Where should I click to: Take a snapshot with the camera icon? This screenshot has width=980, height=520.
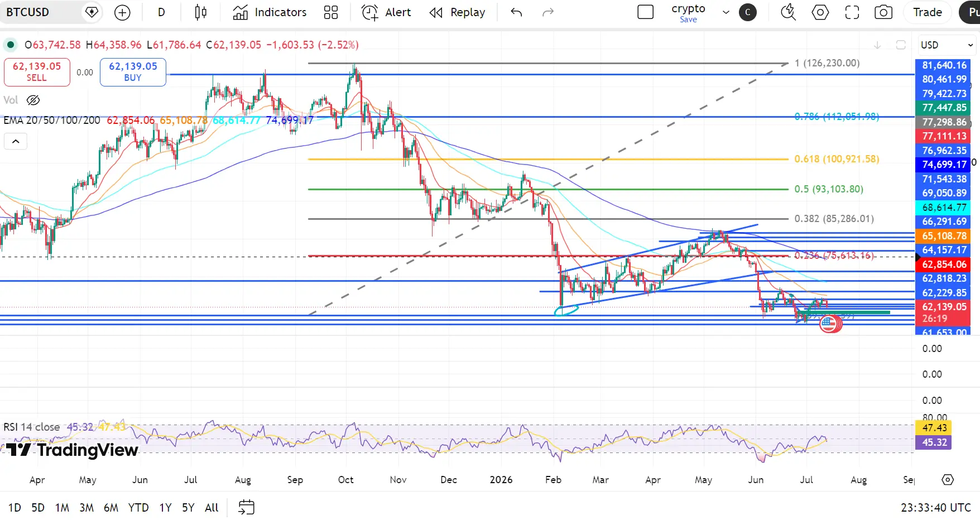(x=883, y=12)
